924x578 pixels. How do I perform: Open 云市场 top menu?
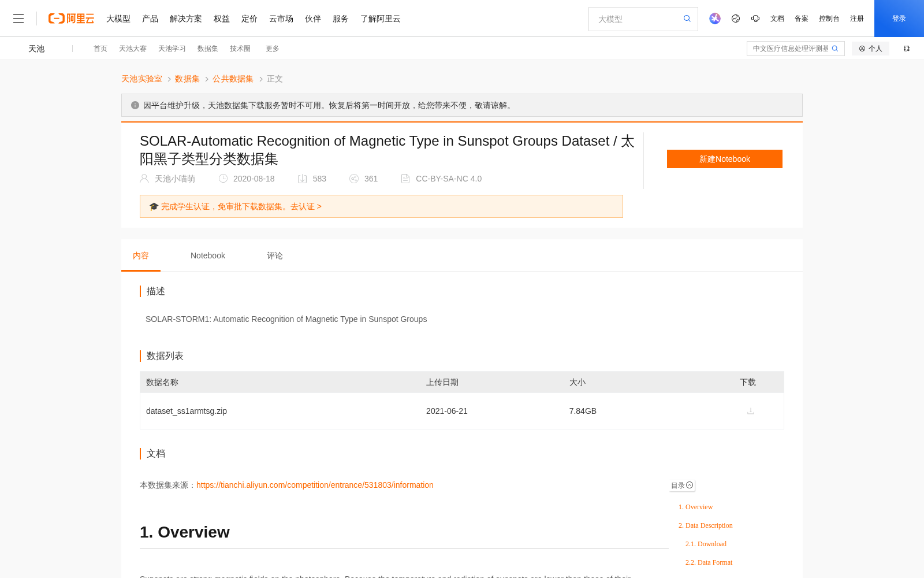(x=281, y=18)
